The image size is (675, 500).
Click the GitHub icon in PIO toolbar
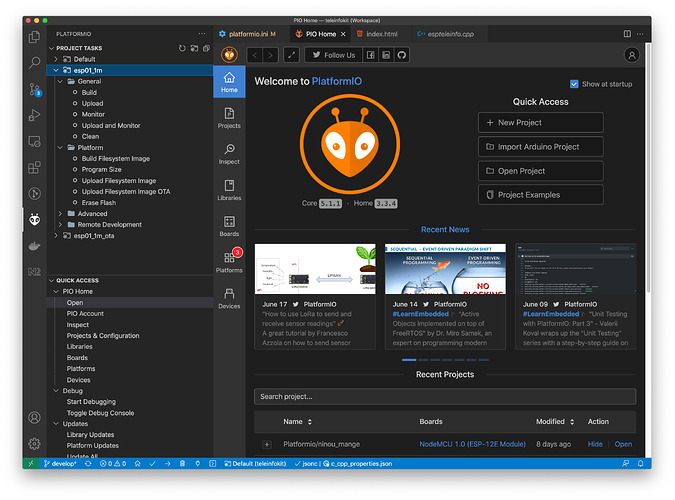tap(401, 55)
